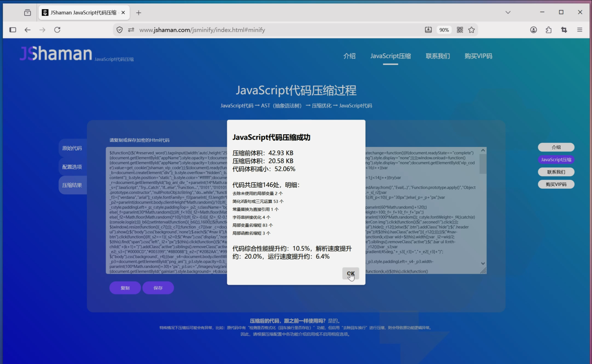Viewport: 592px width, 364px height.
Task: Click the "去除未使用的局部变量 2 个" line
Action: pyautogui.click(x=258, y=194)
